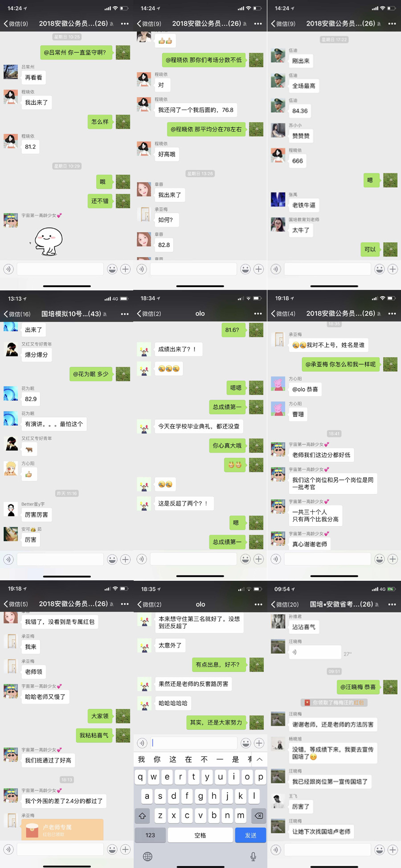Open emoji picker in 国培•安徽省考 chat
This screenshot has height=868, width=401.
click(x=379, y=849)
